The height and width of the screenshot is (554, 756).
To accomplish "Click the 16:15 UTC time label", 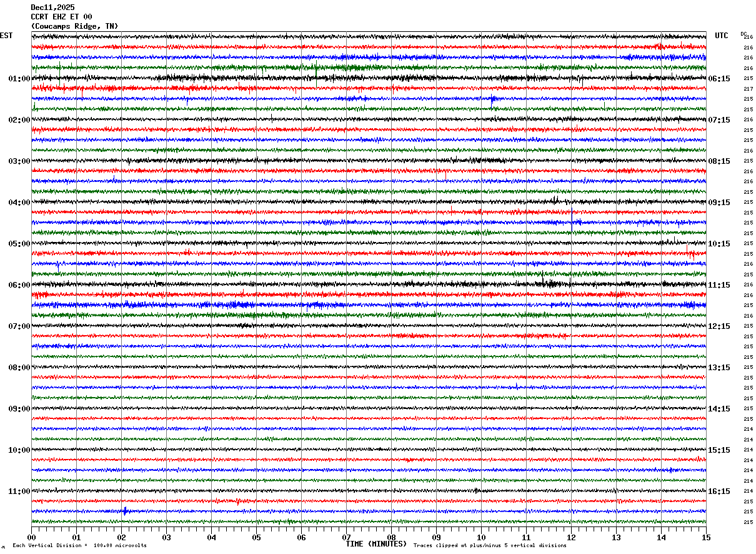I will [719, 491].
